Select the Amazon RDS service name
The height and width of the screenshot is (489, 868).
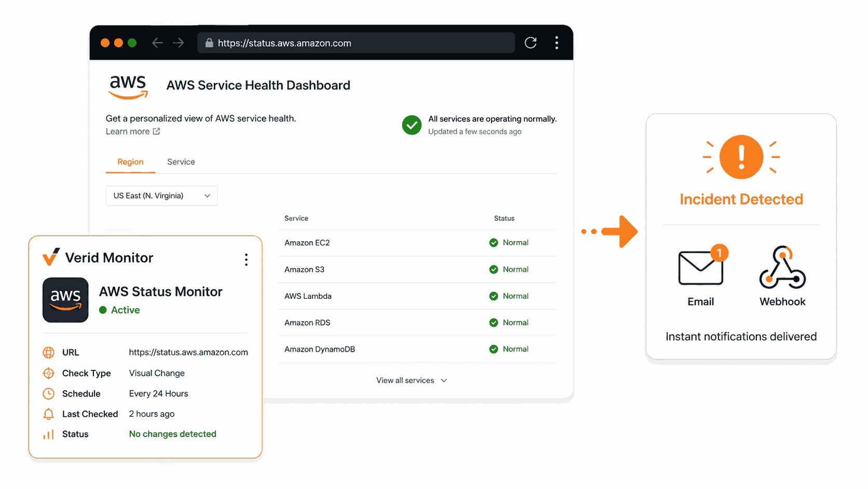click(307, 323)
